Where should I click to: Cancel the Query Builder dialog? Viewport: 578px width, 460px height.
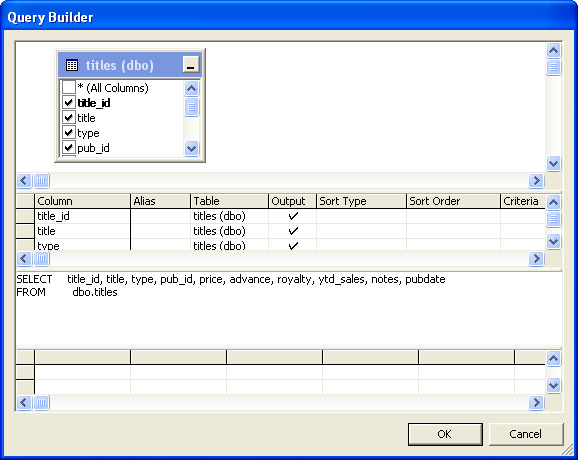[526, 434]
